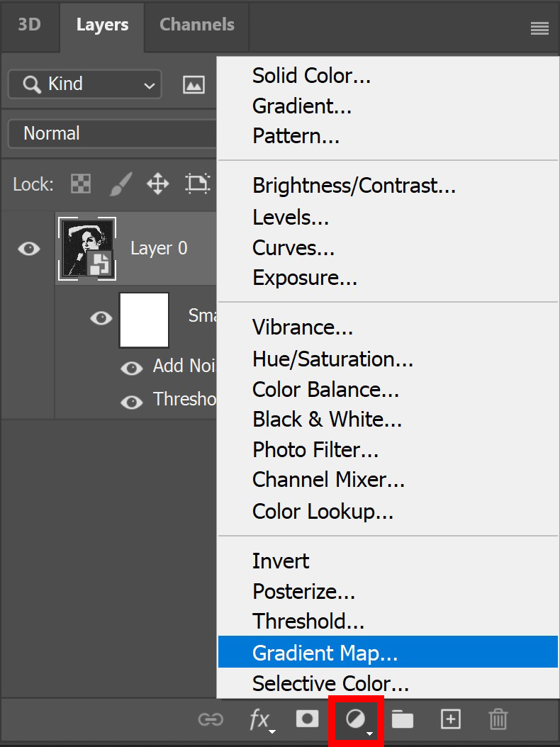Click the Delete Layer trash icon
560x747 pixels.
(498, 719)
